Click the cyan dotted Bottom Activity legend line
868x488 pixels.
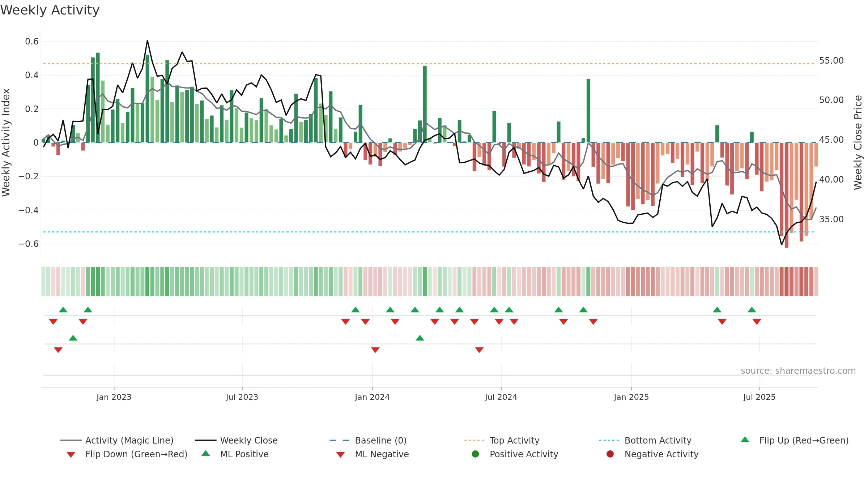609,440
